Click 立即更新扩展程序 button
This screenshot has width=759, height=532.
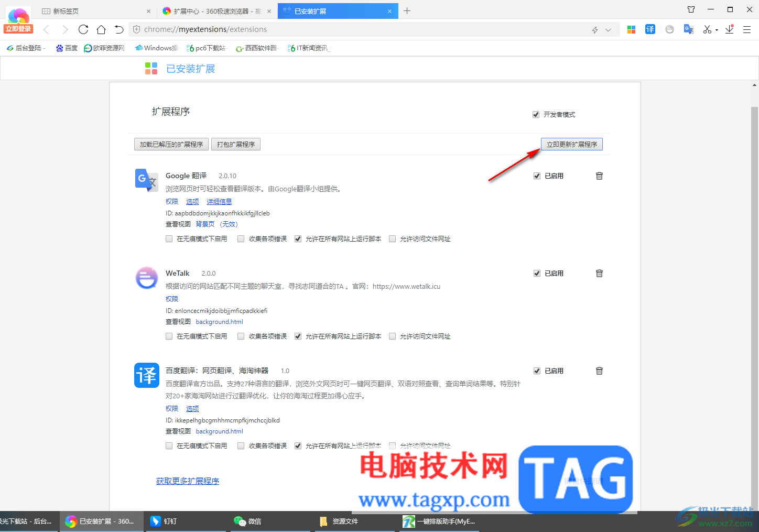572,145
